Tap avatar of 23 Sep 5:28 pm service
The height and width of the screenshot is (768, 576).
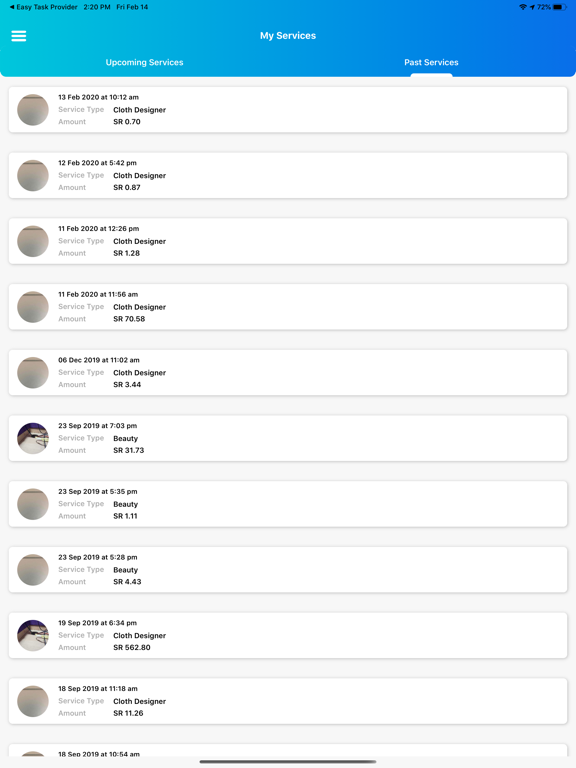tap(33, 570)
